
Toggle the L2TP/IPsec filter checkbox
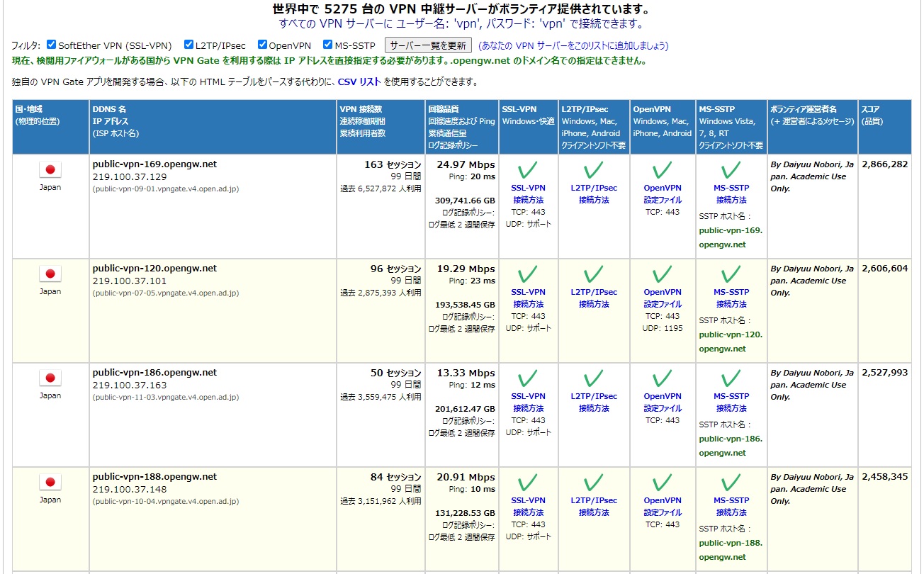tap(188, 45)
